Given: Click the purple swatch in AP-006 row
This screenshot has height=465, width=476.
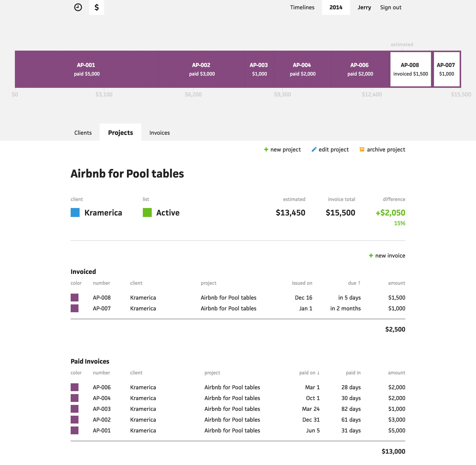Looking at the screenshot, I should point(74,387).
